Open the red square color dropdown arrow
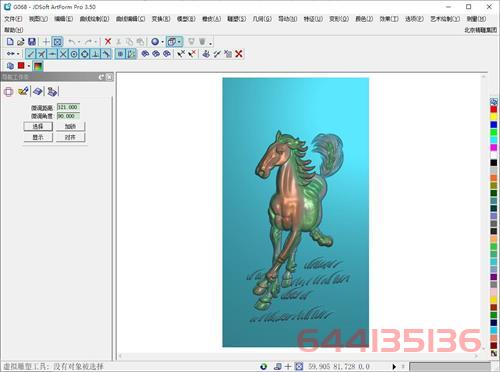 pos(29,66)
